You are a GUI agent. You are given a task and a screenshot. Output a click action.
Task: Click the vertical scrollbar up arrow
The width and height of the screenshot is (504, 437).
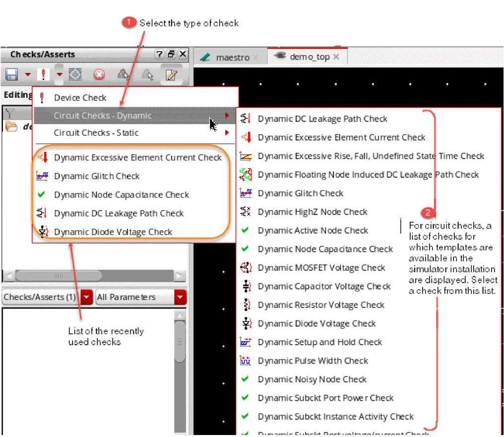(180, 315)
